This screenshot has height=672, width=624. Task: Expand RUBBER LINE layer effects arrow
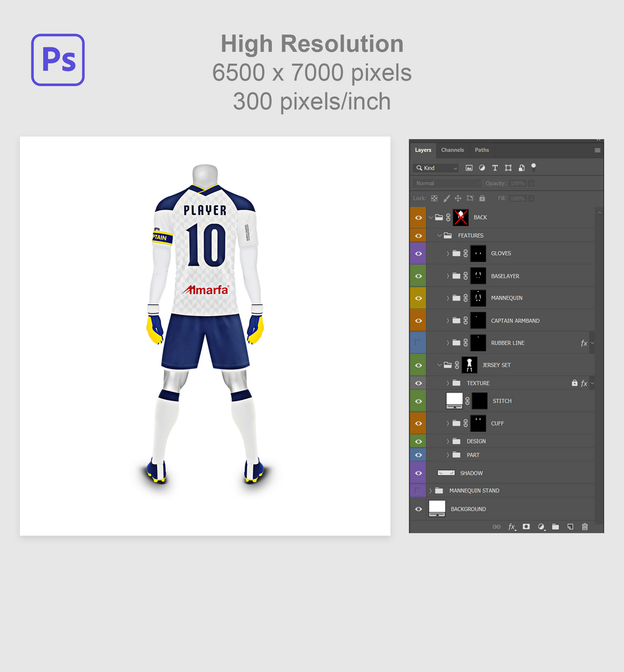click(x=592, y=343)
